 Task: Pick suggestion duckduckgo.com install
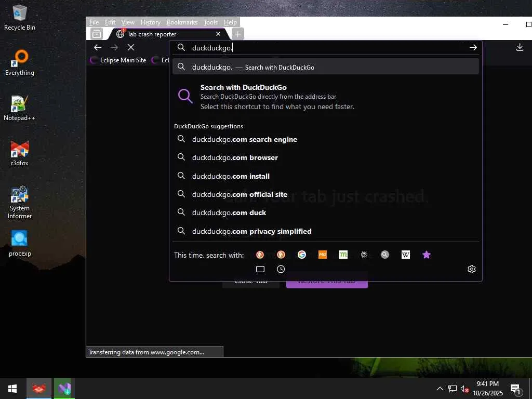pos(326,176)
